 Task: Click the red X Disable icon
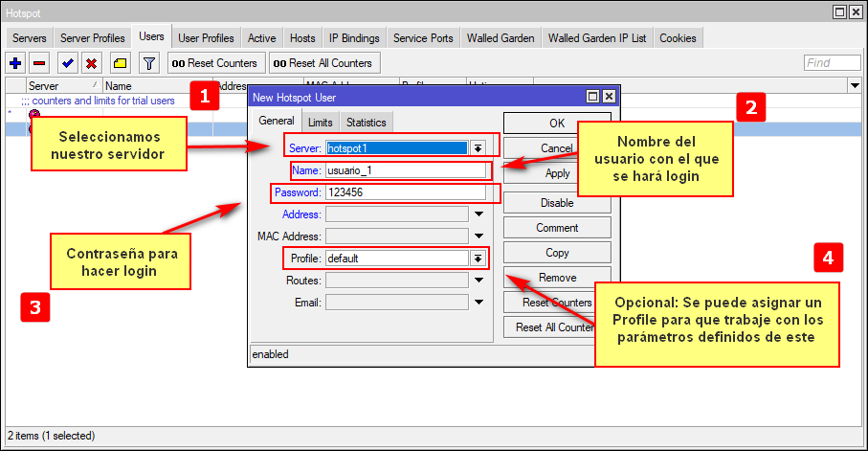pyautogui.click(x=91, y=63)
